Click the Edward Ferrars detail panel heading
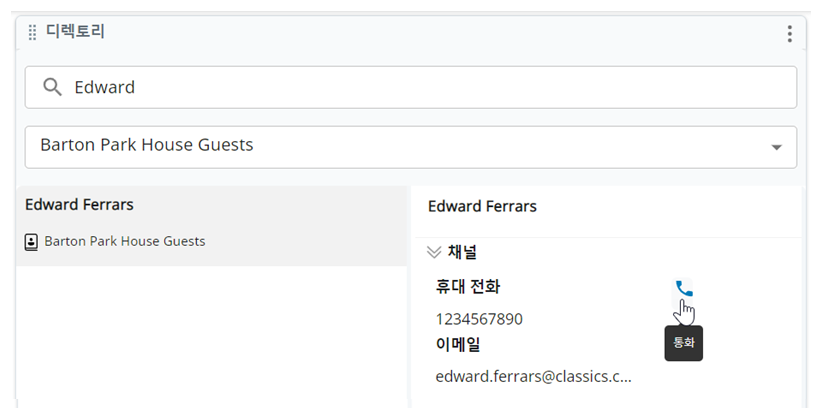The width and height of the screenshot is (823, 414). pos(482,206)
